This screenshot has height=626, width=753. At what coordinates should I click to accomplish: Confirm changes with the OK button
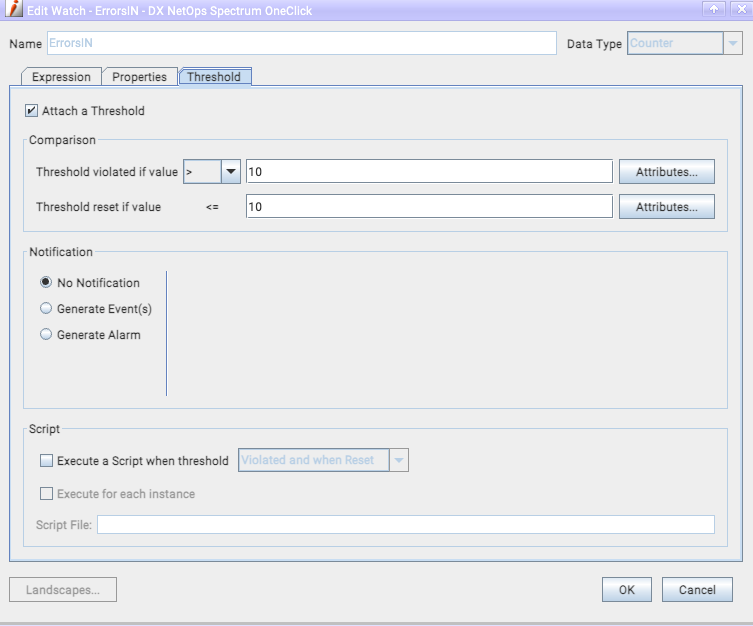click(627, 590)
